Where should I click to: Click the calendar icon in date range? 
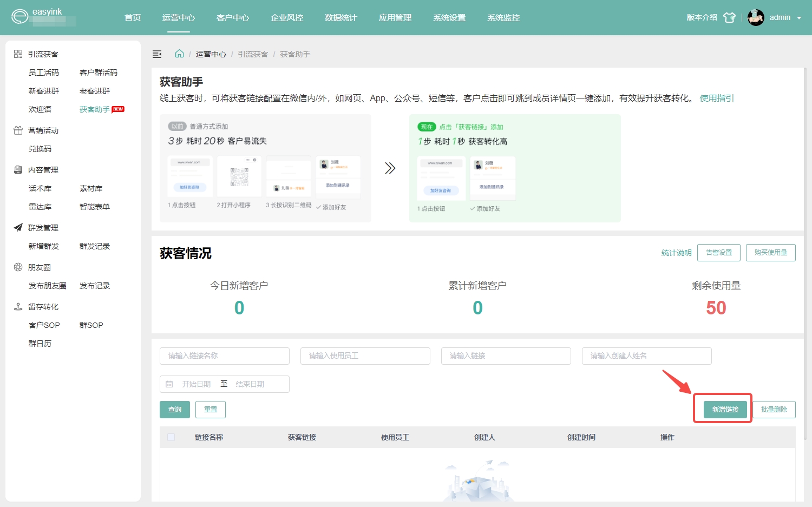coord(169,384)
